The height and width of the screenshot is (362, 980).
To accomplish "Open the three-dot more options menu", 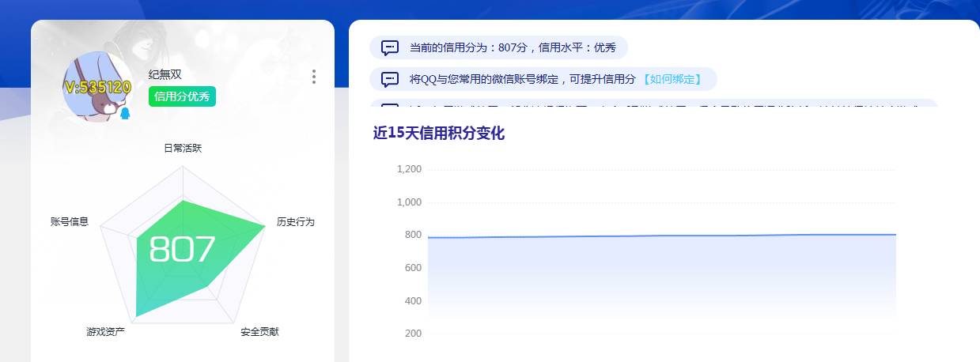I will coord(314,77).
